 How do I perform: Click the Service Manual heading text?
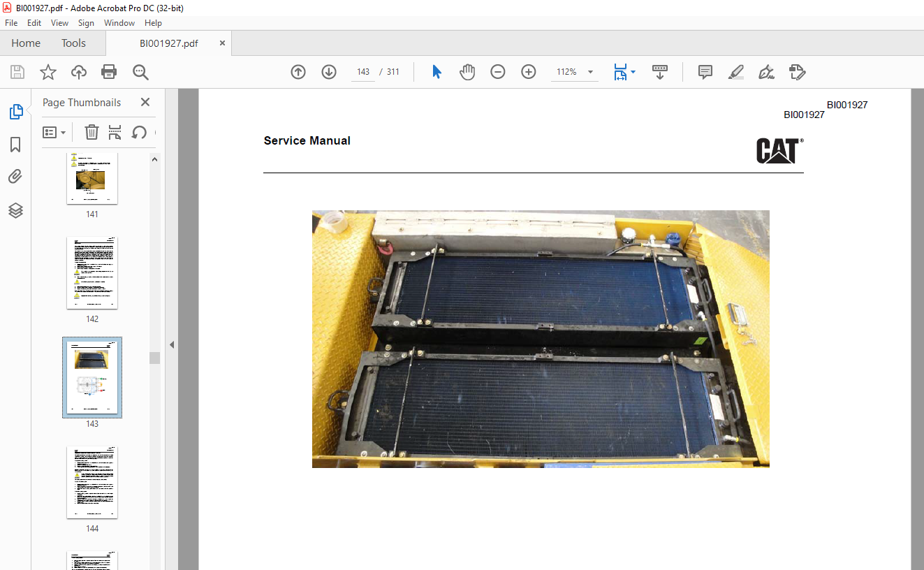click(307, 140)
